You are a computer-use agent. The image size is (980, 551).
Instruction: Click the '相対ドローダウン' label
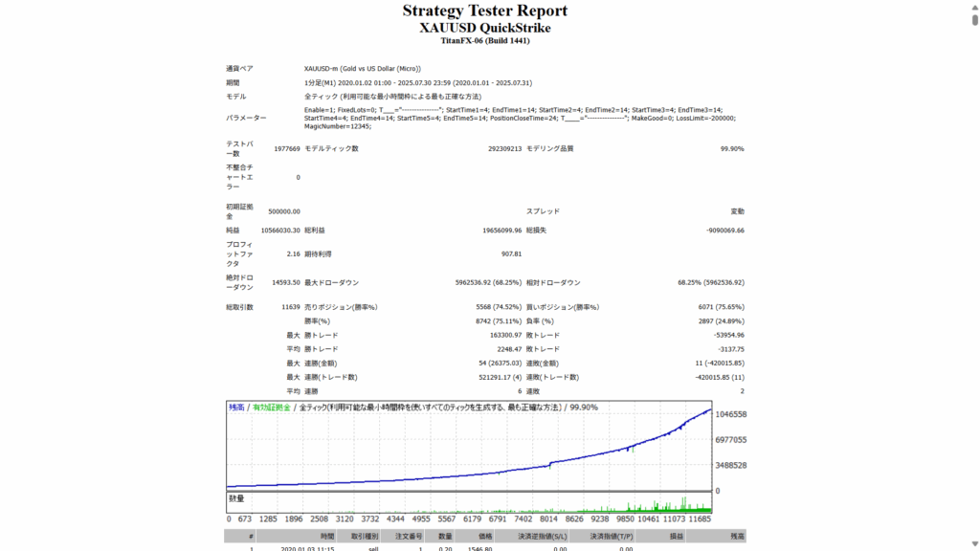[553, 283]
